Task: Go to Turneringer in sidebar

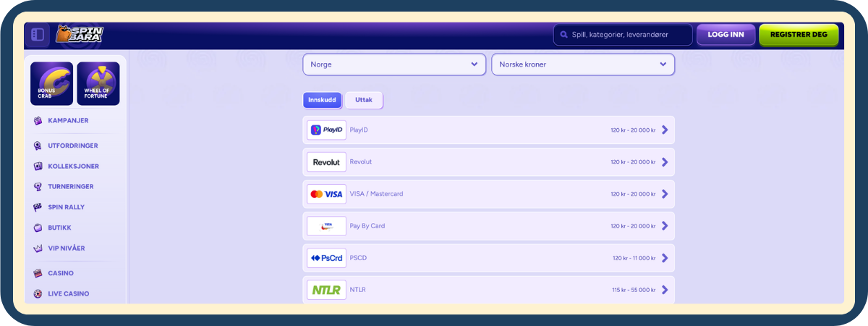Action: [71, 186]
